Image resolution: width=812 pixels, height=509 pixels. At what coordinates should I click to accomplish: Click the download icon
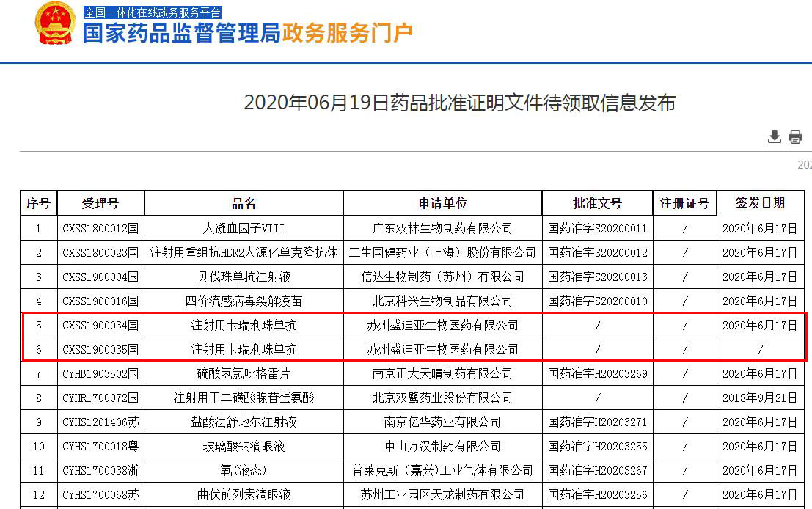774,136
